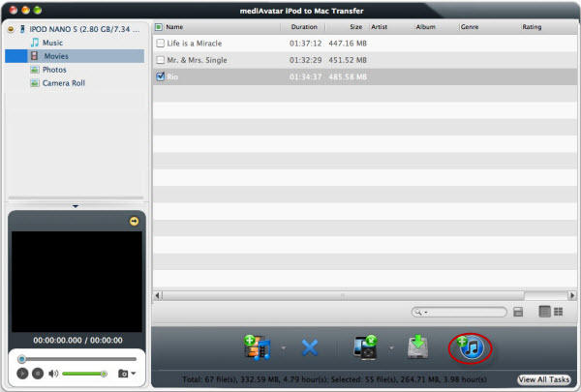Viewport: 581px width, 392px height.
Task: Open the search magnifier options dropdown
Action: (420, 312)
